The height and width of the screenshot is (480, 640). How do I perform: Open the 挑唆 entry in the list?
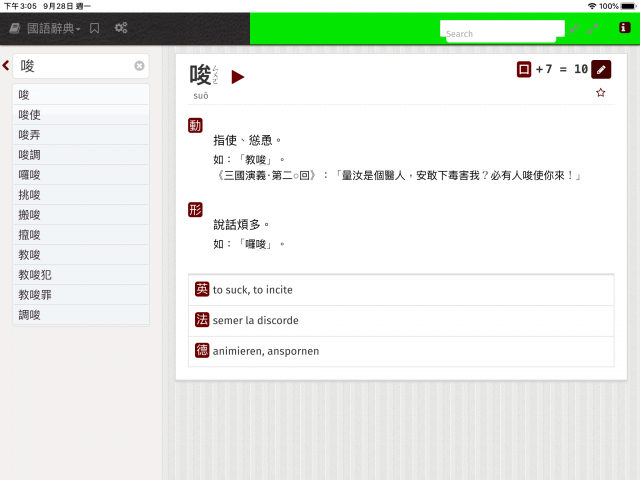coord(81,195)
